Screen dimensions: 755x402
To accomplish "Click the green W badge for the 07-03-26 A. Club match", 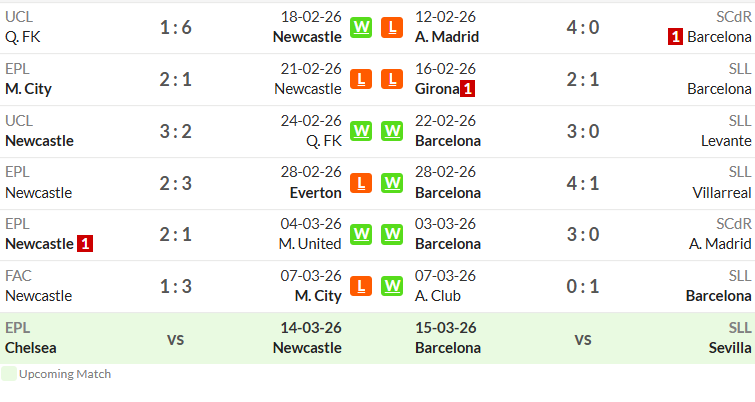I will click(392, 286).
